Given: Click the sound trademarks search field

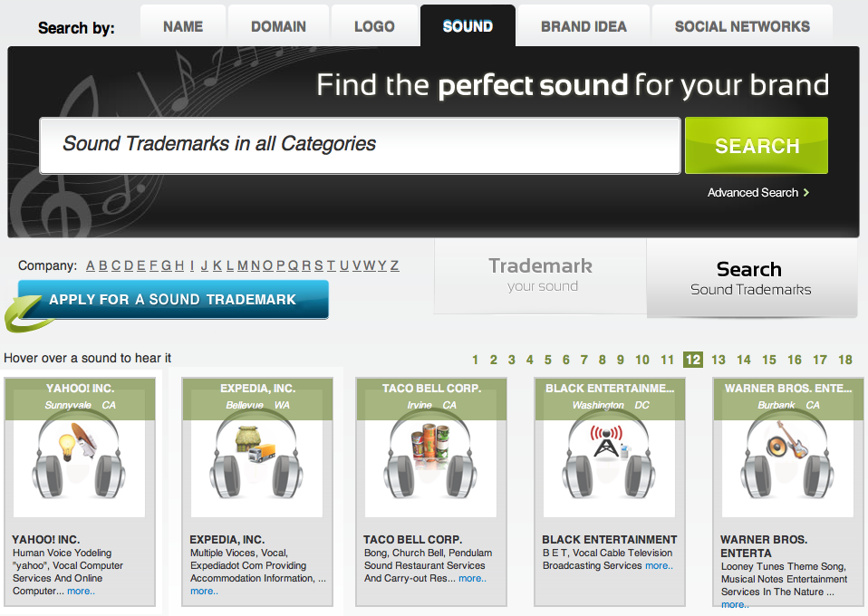Looking at the screenshot, I should coord(360,146).
